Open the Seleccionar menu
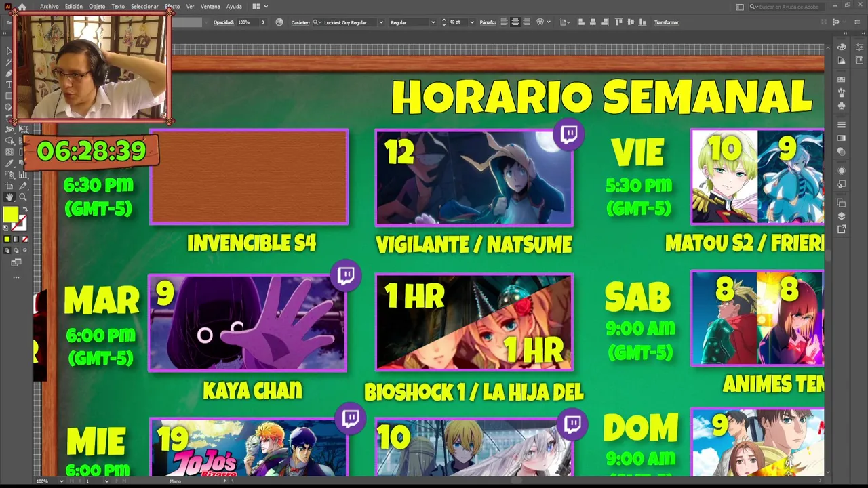This screenshot has width=868, height=488. click(144, 6)
